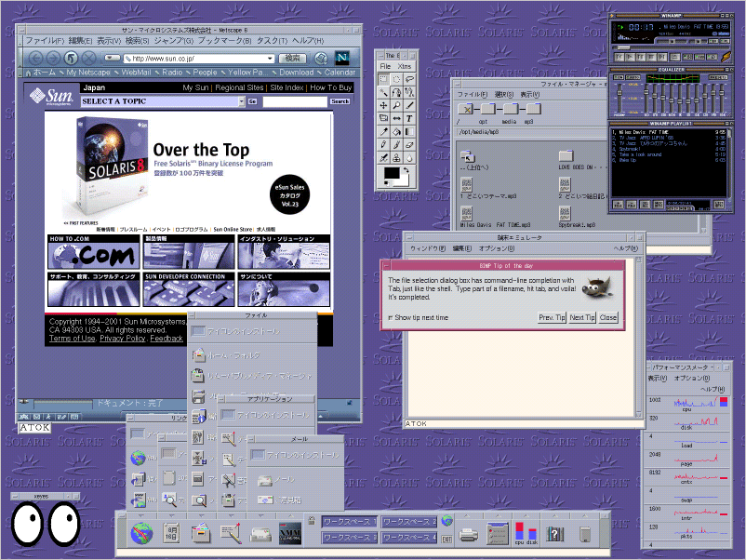
Task: Open GIMP Xtns menu
Action: point(405,66)
